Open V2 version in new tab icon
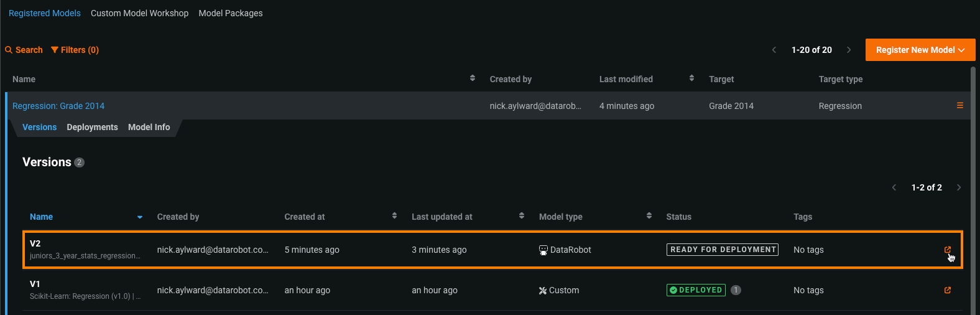Image resolution: width=980 pixels, height=315 pixels. 947,250
